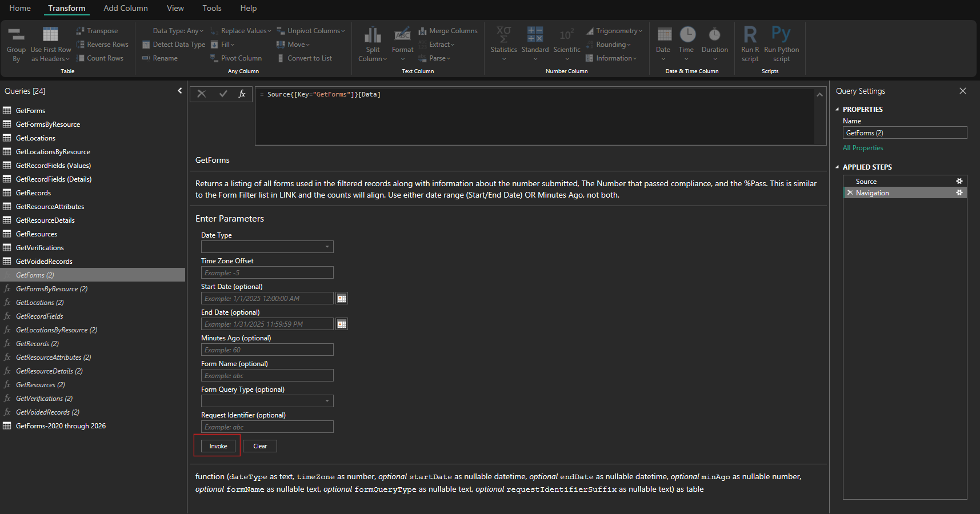Confirm the formula with the checkmark

coord(223,94)
